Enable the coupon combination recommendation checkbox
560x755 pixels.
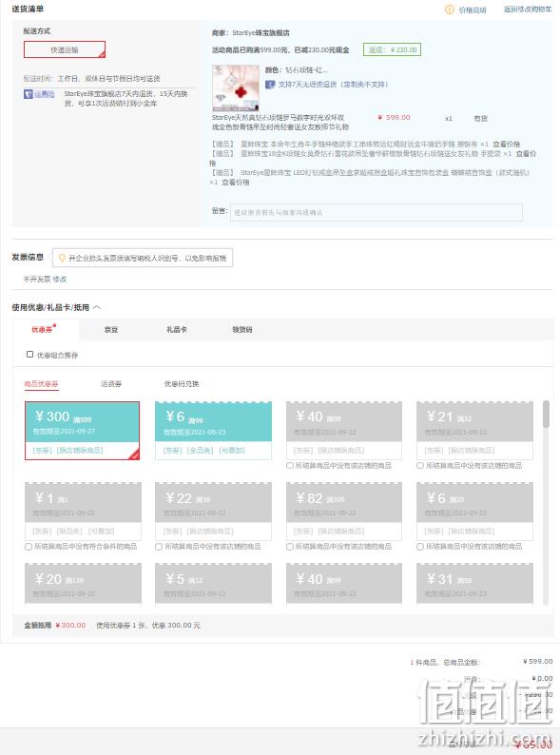29,355
